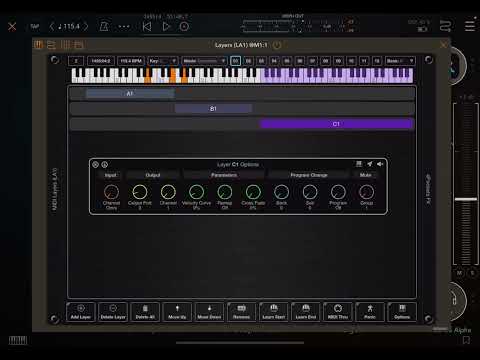This screenshot has width=480, height=360.
Task: Click the bookmark icon at bottom right
Action: click(466, 340)
